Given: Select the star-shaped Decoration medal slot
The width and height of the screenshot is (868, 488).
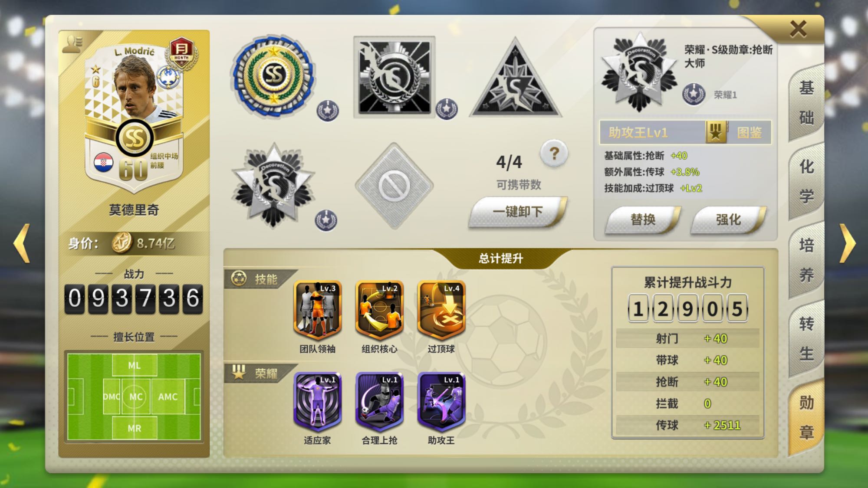Looking at the screenshot, I should click(x=273, y=185).
